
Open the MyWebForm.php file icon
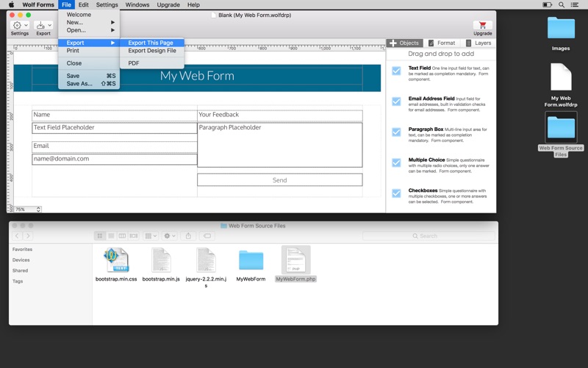[296, 260]
